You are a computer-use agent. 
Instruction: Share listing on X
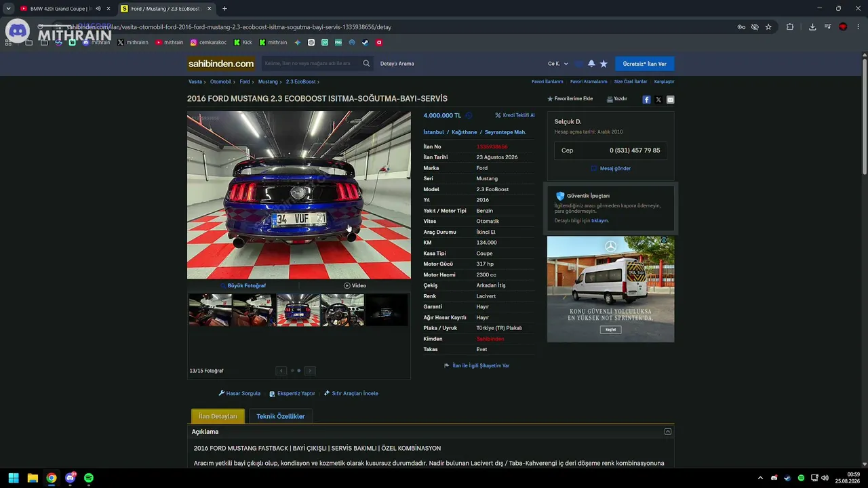pos(658,100)
